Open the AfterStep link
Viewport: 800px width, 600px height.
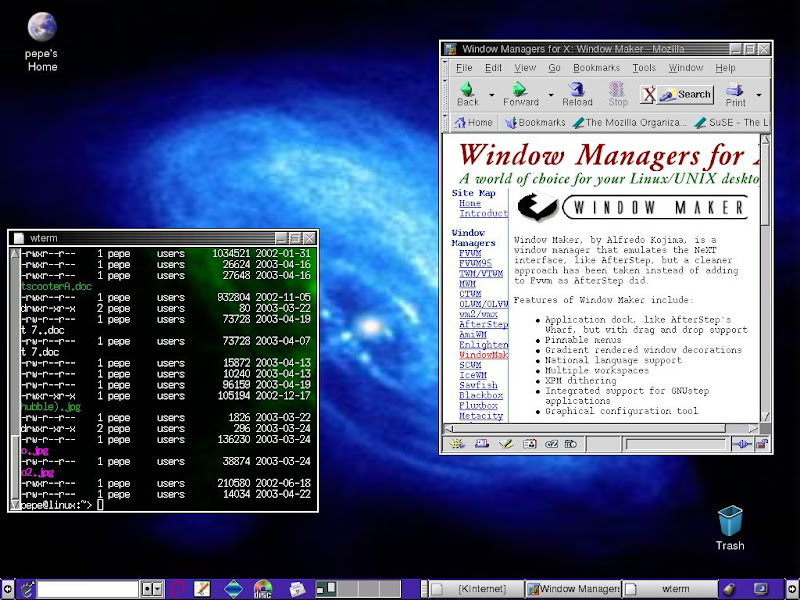pos(483,324)
